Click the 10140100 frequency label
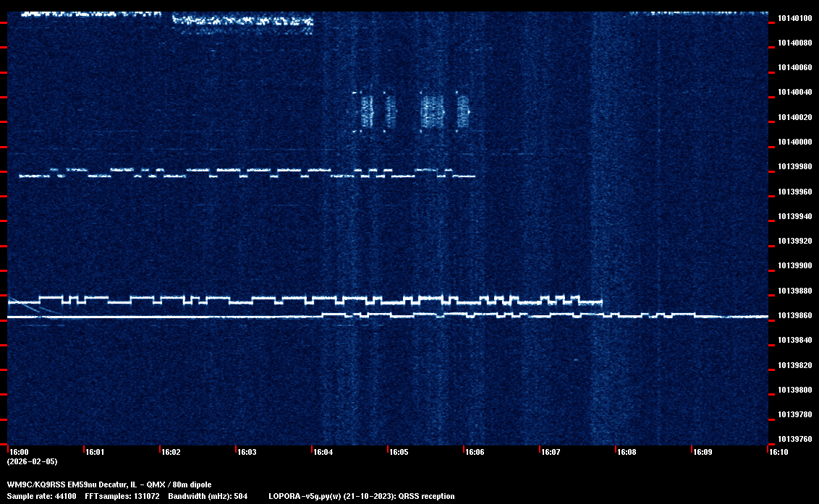 tap(794, 18)
